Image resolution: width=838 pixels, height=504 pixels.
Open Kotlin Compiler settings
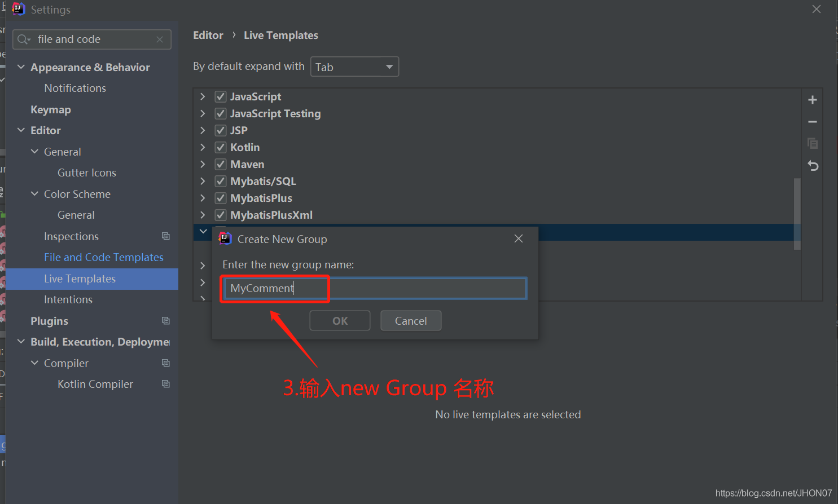pos(95,384)
